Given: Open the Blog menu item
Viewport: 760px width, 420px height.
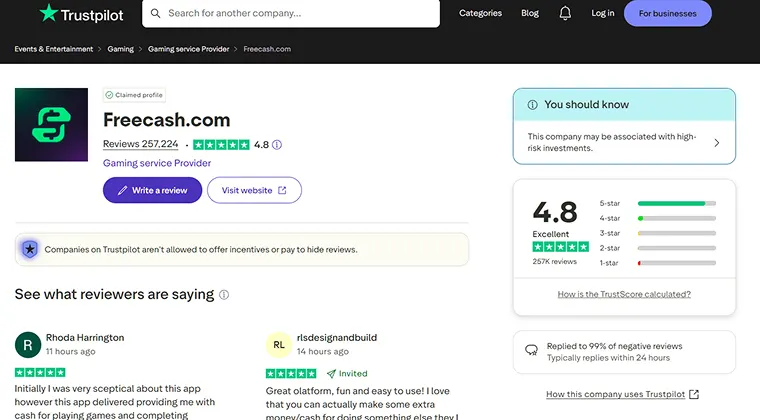Looking at the screenshot, I should [x=530, y=13].
